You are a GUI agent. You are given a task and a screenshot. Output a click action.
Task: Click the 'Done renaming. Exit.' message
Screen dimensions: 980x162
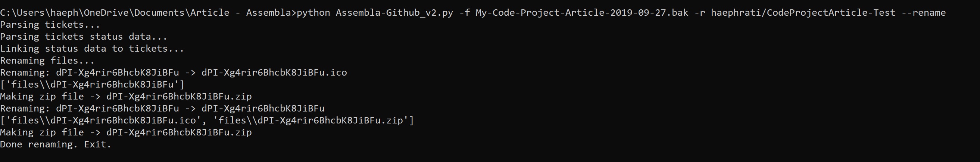tap(56, 144)
